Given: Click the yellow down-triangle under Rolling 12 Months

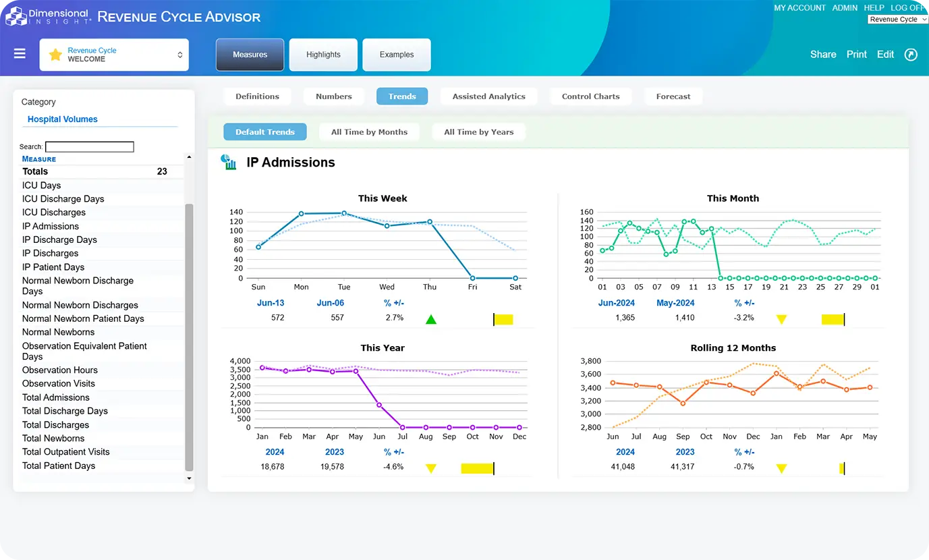Looking at the screenshot, I should (x=781, y=468).
